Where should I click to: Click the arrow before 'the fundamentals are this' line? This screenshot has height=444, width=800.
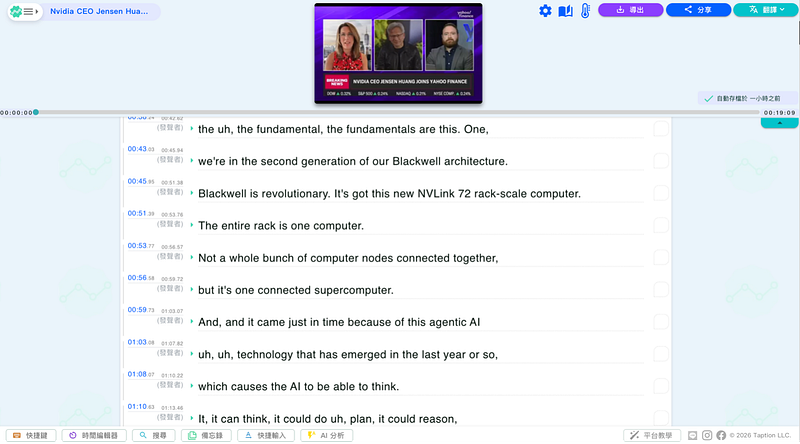192,129
